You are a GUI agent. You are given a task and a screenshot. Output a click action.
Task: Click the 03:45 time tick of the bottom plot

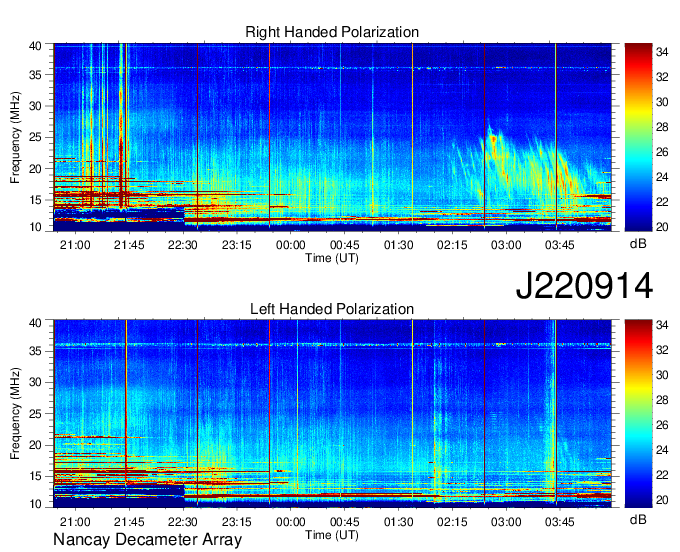pos(559,522)
